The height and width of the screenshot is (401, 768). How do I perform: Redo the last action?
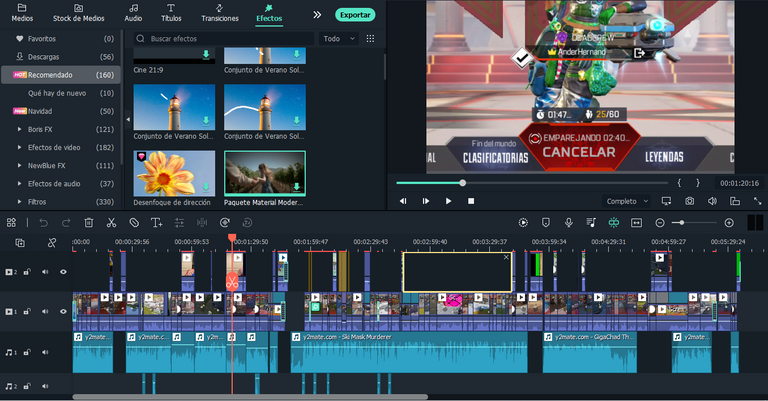[x=66, y=223]
